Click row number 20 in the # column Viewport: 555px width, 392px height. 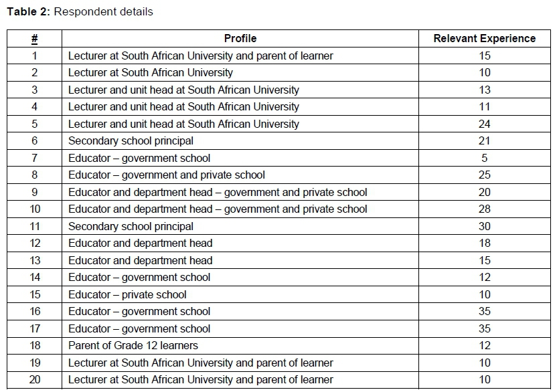coord(35,379)
